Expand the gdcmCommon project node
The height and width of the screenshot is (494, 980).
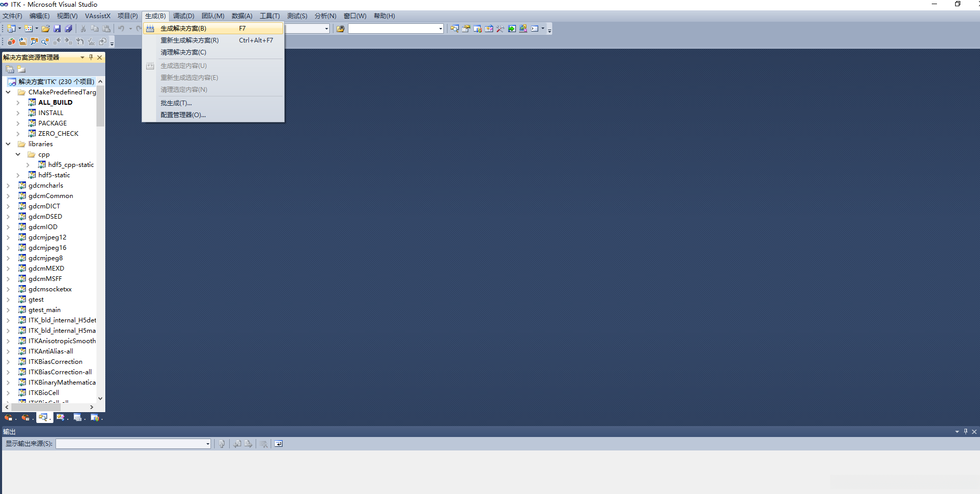[x=8, y=196]
